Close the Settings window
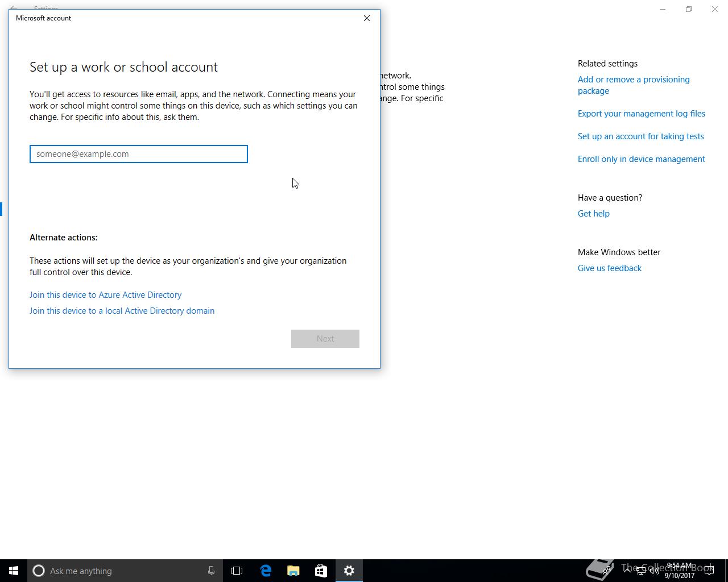 coord(715,9)
